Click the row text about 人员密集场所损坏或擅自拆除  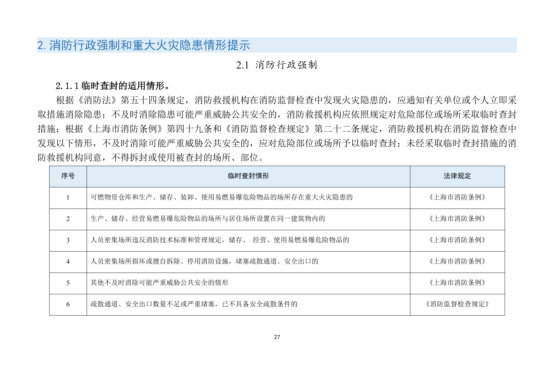(x=204, y=261)
